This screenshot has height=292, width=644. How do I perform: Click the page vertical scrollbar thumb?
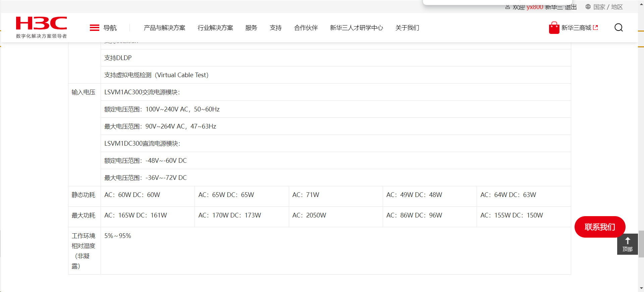point(641,244)
